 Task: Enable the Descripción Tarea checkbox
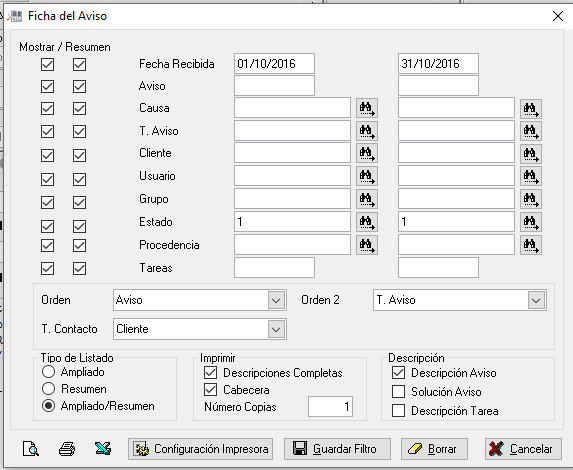pos(398,411)
